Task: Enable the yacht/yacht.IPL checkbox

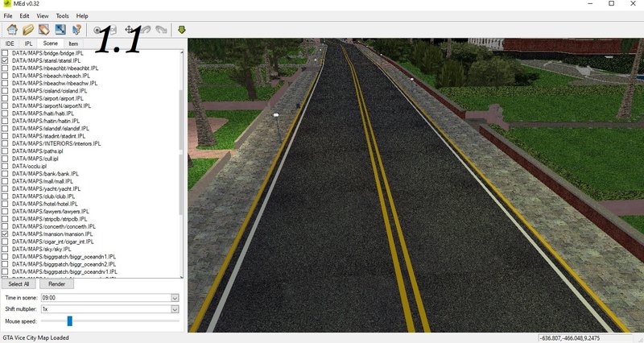Action: [5, 188]
